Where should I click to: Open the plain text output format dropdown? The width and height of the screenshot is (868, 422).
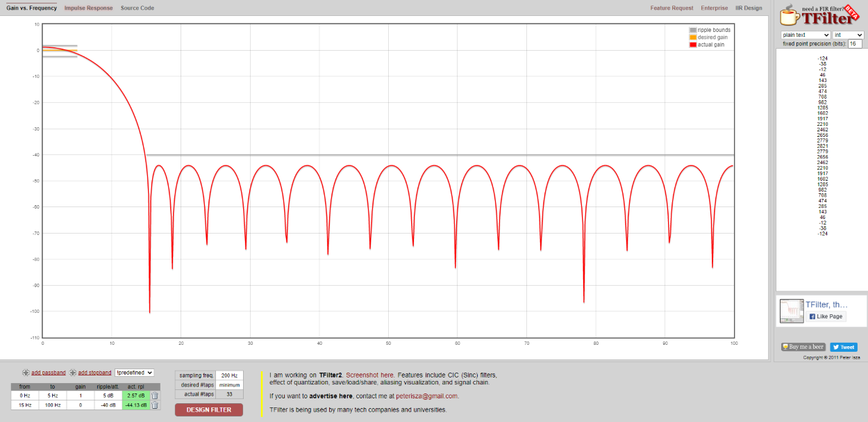(806, 35)
